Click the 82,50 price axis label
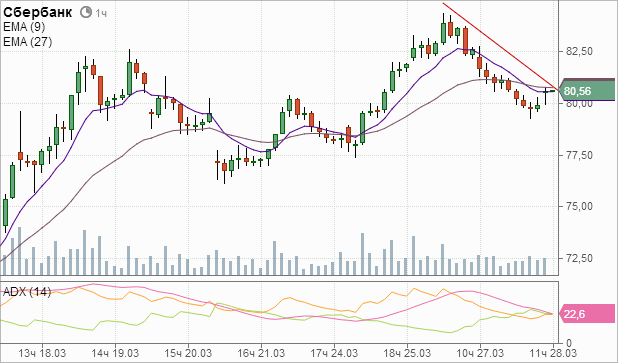The height and width of the screenshot is (363, 618). 579,51
